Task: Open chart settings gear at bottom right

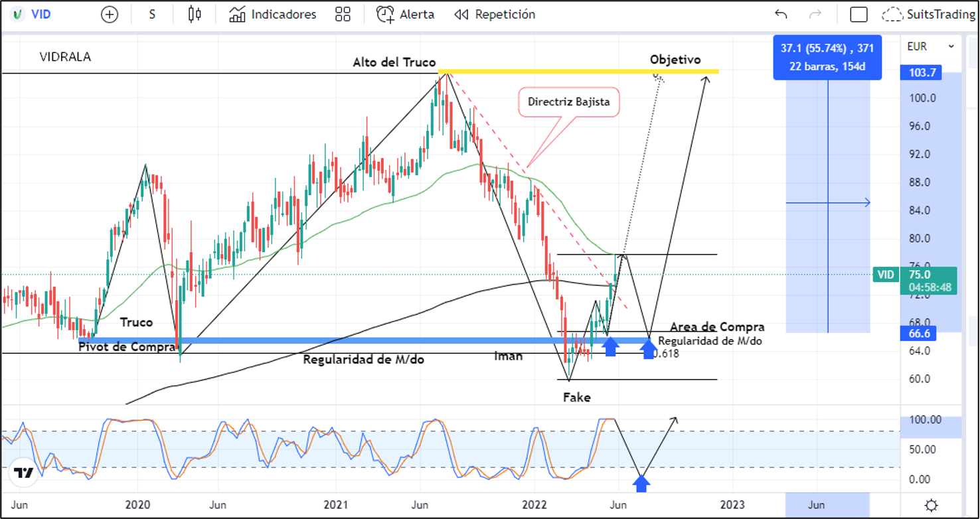Action: click(x=931, y=505)
